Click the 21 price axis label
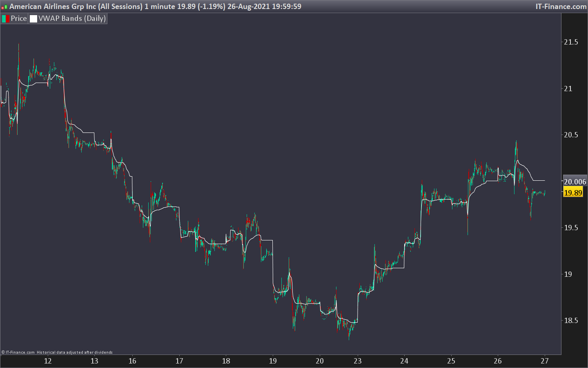 [568, 89]
